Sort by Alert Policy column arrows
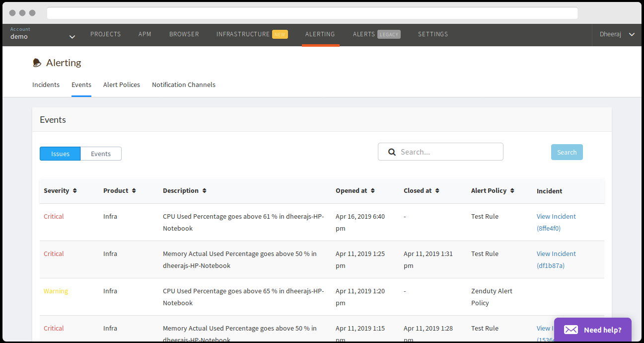644x343 pixels. (x=512, y=191)
